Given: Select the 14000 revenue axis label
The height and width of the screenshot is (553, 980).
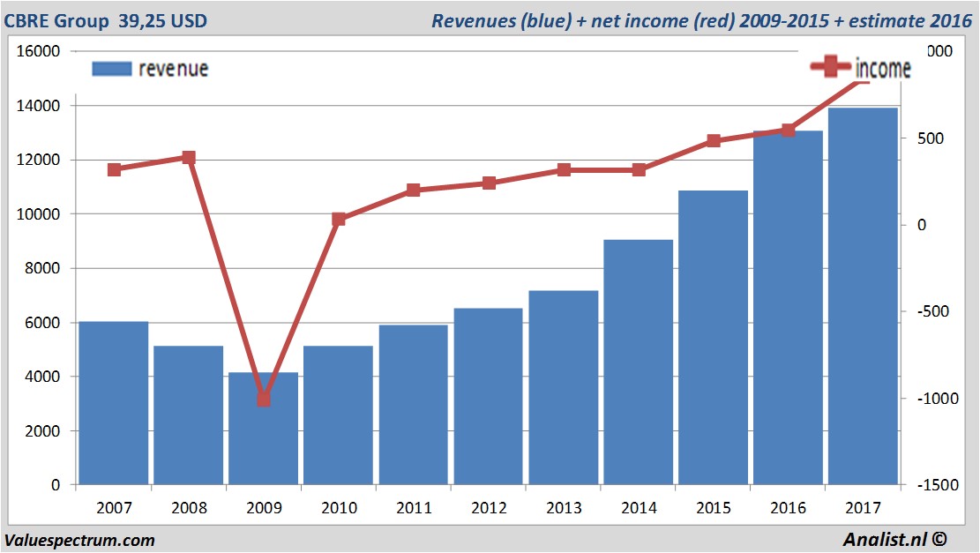Looking at the screenshot, I should (x=38, y=106).
